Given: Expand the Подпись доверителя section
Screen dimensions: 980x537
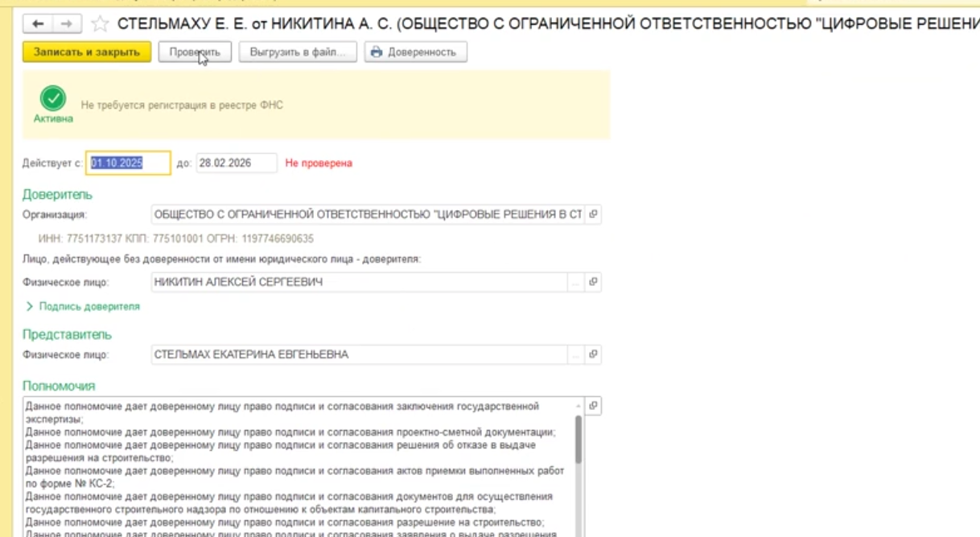Looking at the screenshot, I should 83,307.
